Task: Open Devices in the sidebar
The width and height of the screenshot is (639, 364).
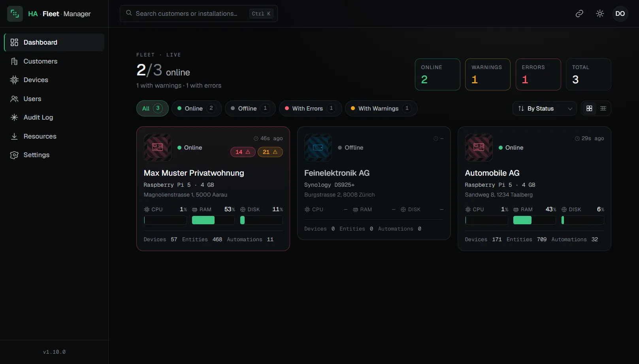Action: pyautogui.click(x=54, y=80)
